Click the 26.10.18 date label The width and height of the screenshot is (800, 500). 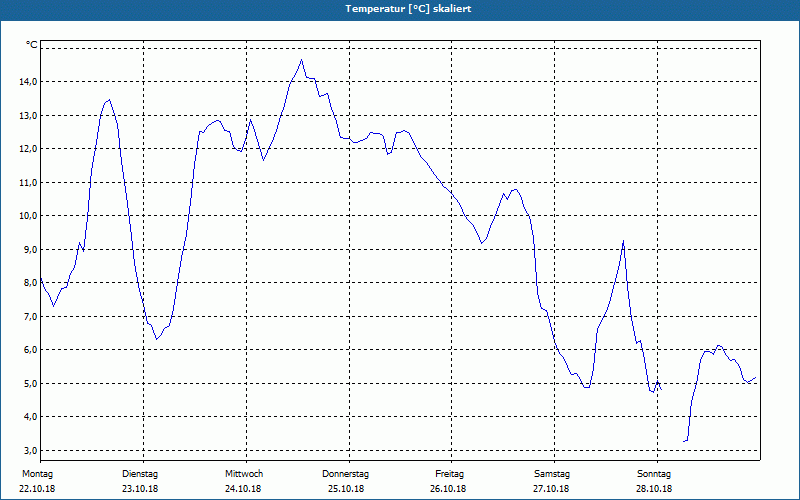point(448,488)
